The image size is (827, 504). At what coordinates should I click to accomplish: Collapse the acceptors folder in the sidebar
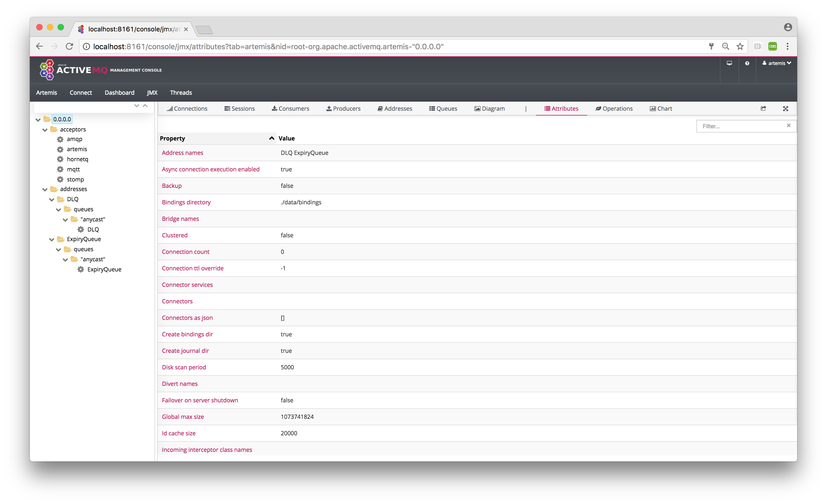pos(45,129)
